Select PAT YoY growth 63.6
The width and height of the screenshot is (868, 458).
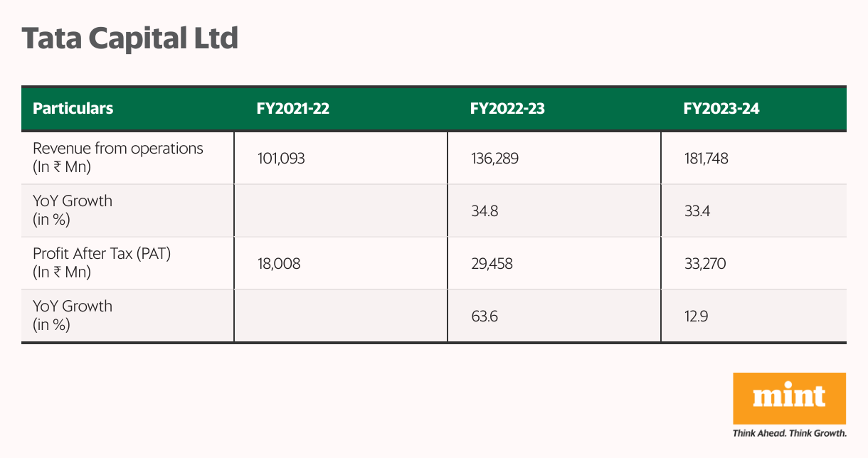point(484,316)
